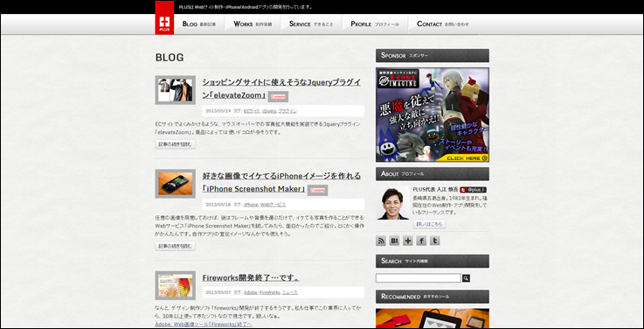Click the @plus Twitter follow badge
The width and height of the screenshot is (644, 329).
tap(473, 190)
